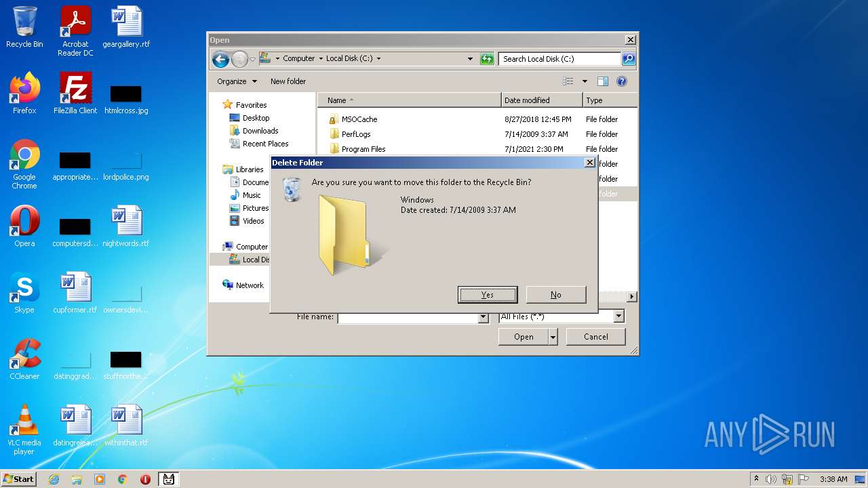Select withinthat.rtf on the desktop
Viewport: 868px width, 488px height.
click(x=126, y=426)
